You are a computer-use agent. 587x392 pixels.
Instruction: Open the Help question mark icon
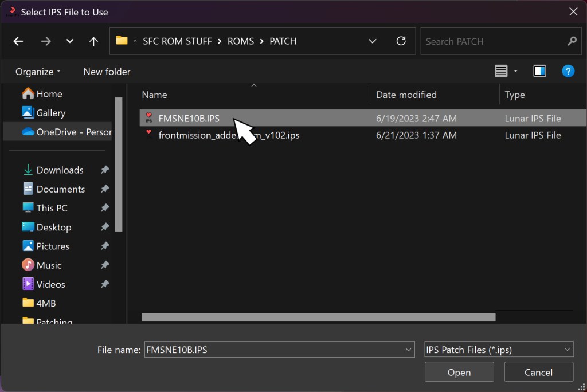(x=568, y=72)
